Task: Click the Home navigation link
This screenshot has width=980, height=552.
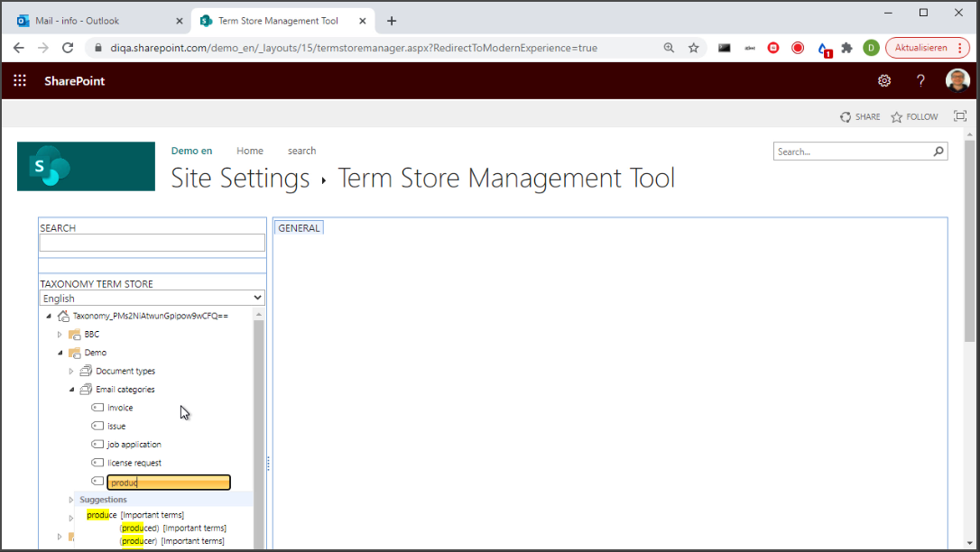Action: tap(250, 151)
